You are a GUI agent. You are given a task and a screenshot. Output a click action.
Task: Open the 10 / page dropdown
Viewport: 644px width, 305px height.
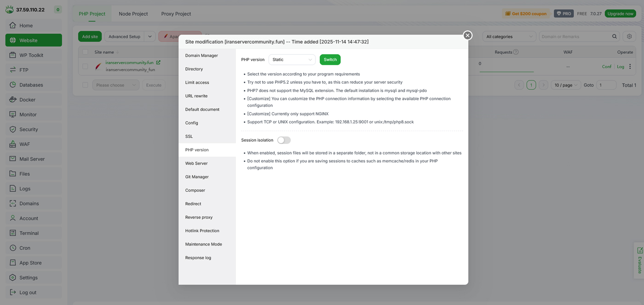[566, 85]
